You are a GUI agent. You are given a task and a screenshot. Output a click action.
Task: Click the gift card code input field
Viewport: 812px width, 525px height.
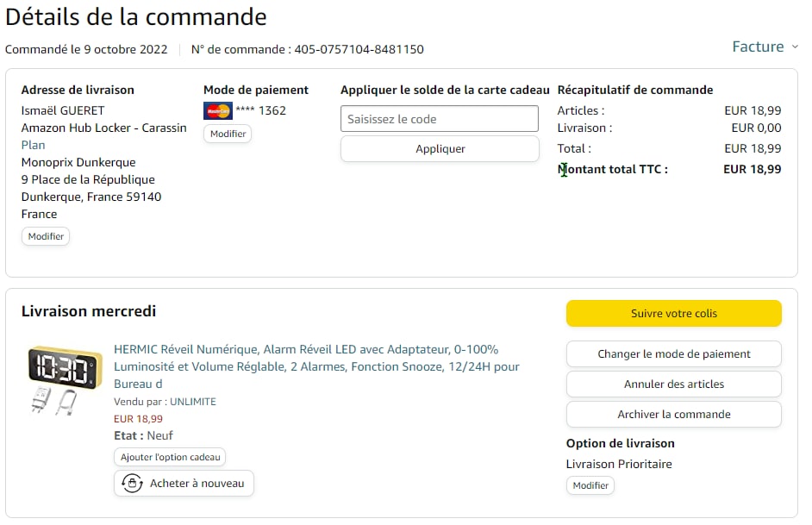pyautogui.click(x=440, y=119)
